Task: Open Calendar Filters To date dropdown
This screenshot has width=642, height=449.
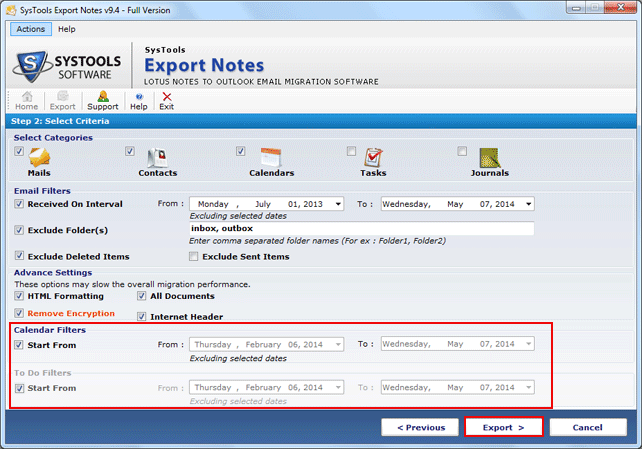Action: click(529, 344)
